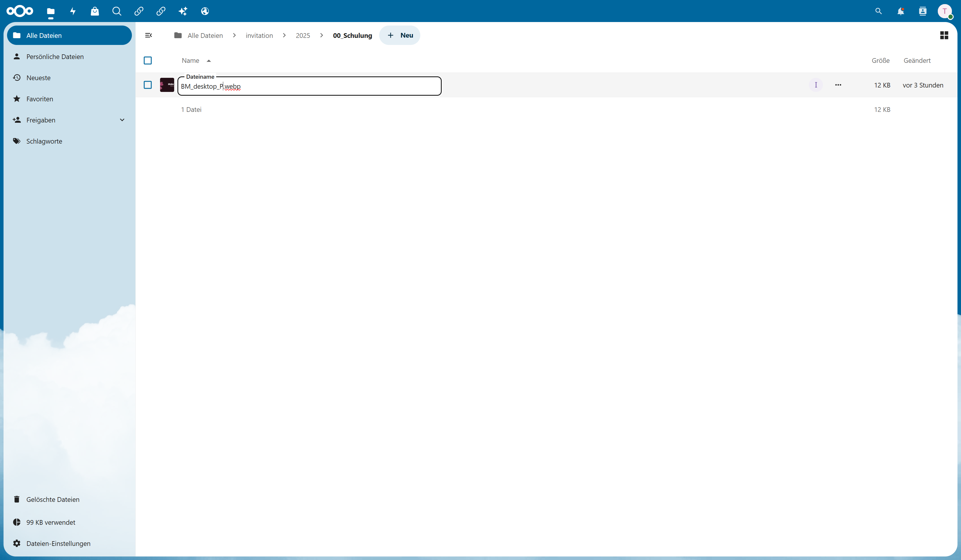
Task: Sort by Name column arrow
Action: click(209, 61)
